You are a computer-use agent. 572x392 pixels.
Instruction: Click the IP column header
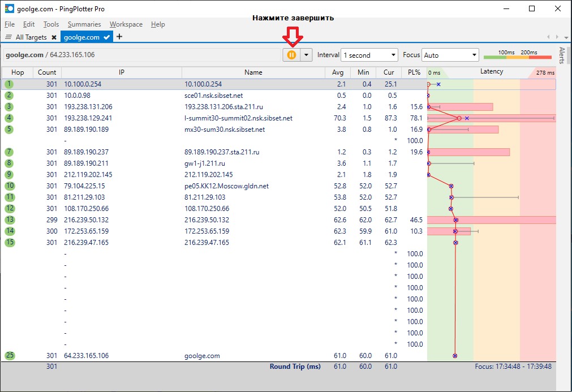(x=122, y=72)
